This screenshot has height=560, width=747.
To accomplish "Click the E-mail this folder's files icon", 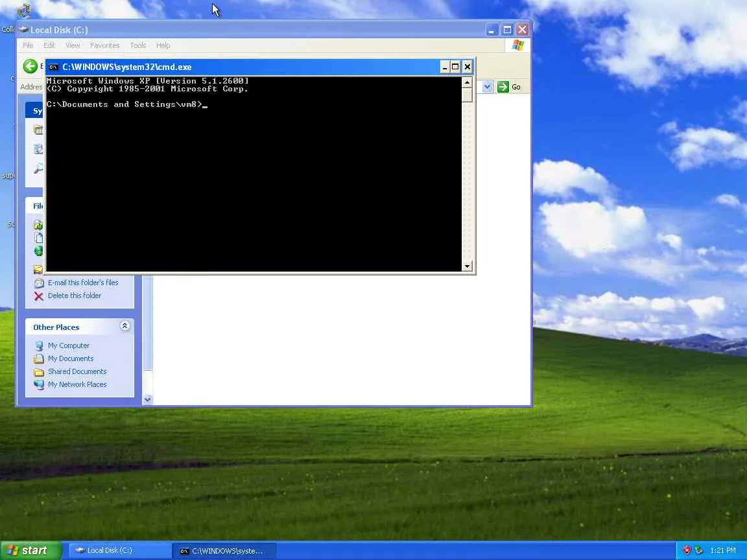I will (x=39, y=283).
